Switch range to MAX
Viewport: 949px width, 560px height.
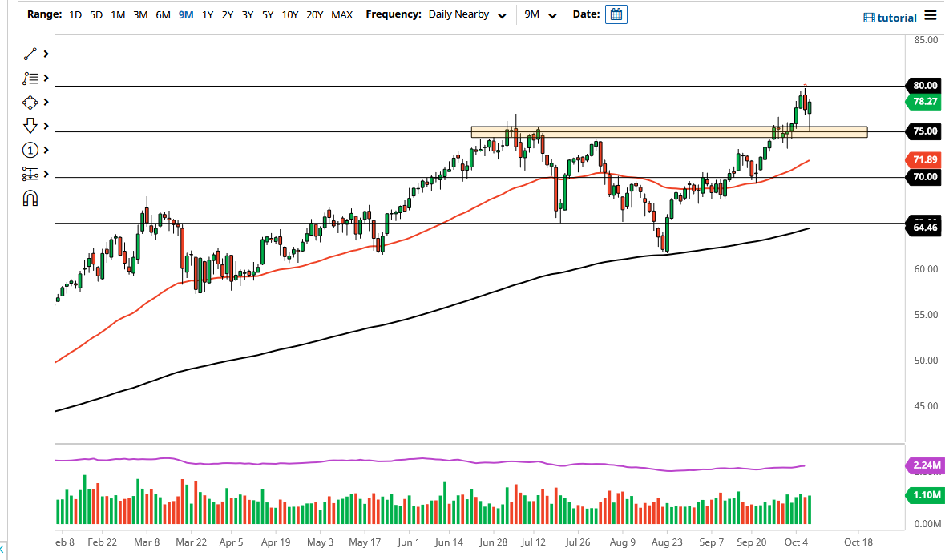point(341,14)
